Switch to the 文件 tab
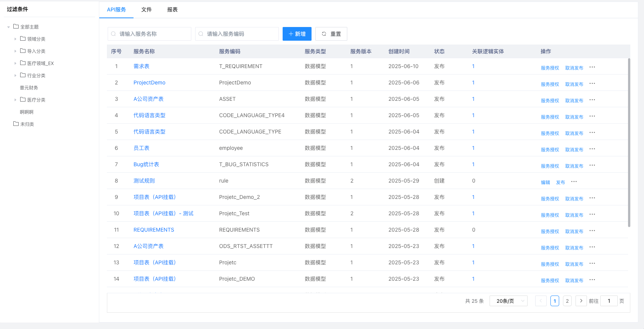This screenshot has width=644, height=329. [146, 10]
